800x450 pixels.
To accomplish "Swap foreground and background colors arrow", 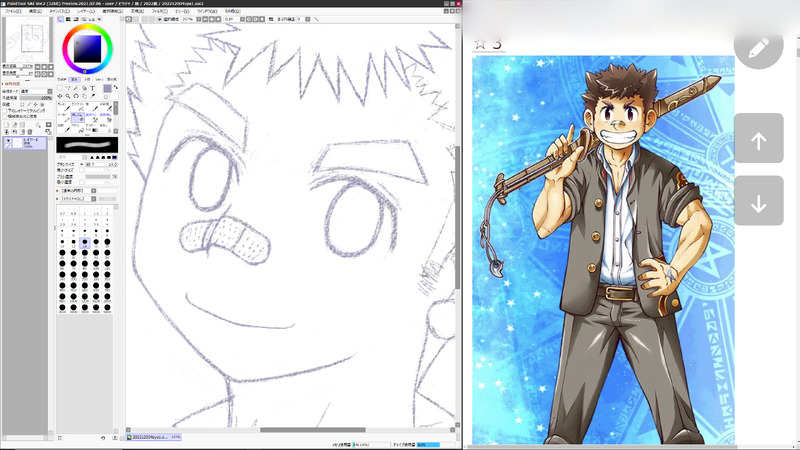I will [x=115, y=87].
